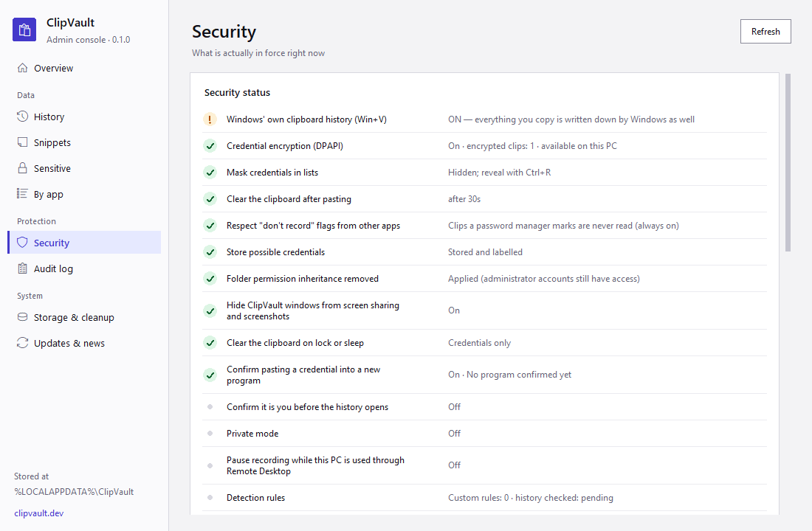Click the Updates & news sync icon
Viewport: 812px width, 531px height.
tap(22, 343)
